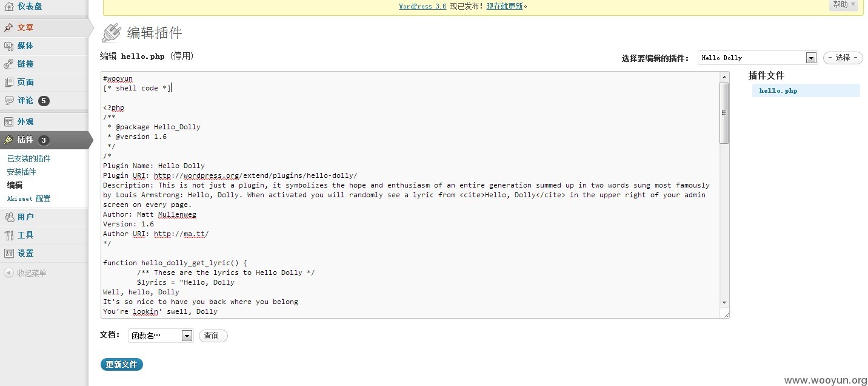Click the Media icon in sidebar

[x=8, y=46]
